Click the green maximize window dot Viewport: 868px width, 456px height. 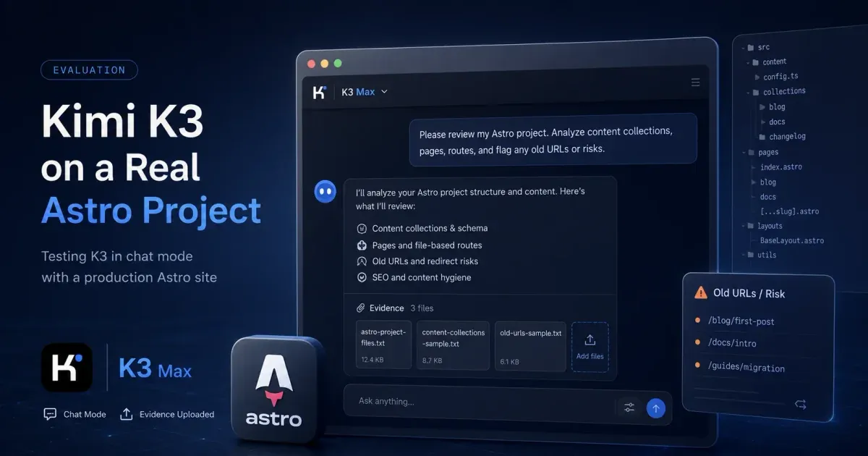(337, 64)
